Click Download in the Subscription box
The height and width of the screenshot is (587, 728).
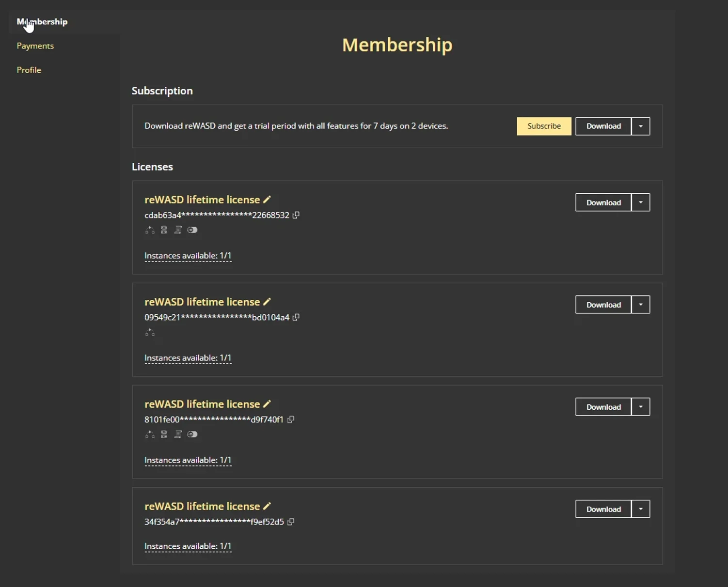coord(603,126)
